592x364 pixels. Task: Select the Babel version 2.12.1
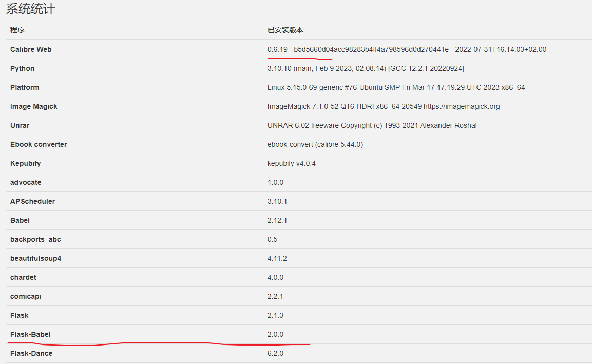click(277, 221)
